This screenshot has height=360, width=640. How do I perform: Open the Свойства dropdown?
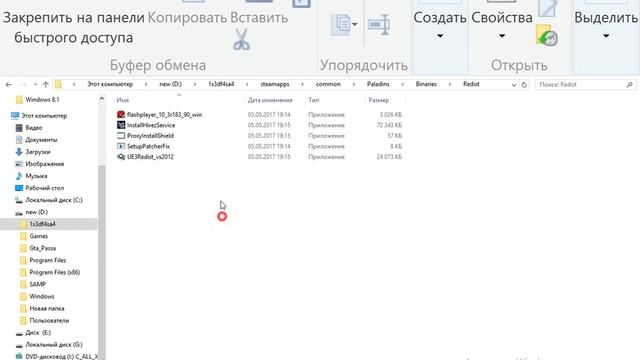coord(502,26)
